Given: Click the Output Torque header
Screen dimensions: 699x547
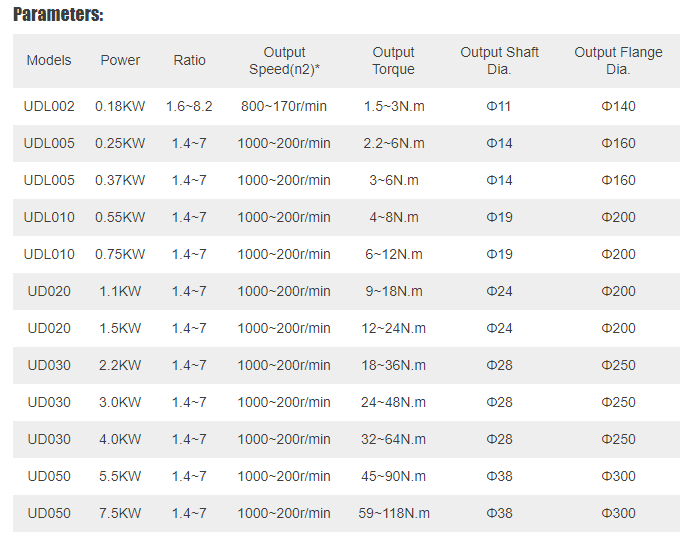Looking at the screenshot, I should pos(393,61).
